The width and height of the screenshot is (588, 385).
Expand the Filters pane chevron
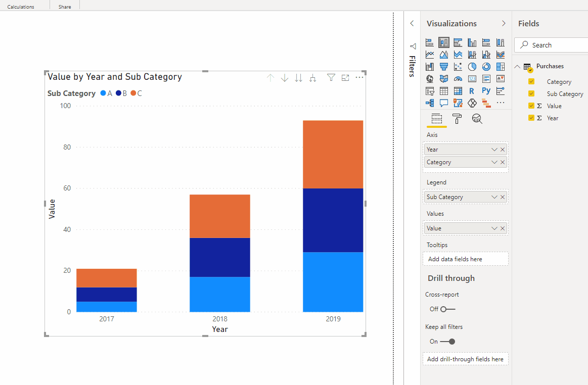pyautogui.click(x=412, y=23)
